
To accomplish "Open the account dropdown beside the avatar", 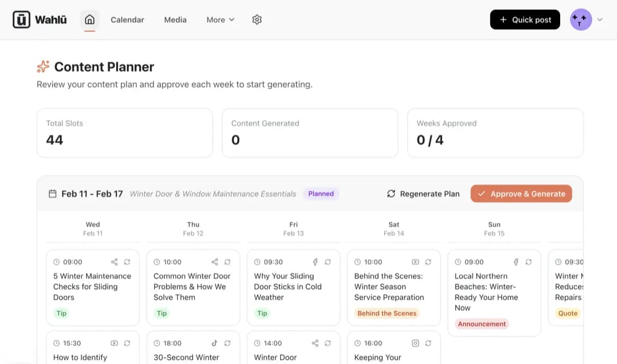I will pos(599,19).
